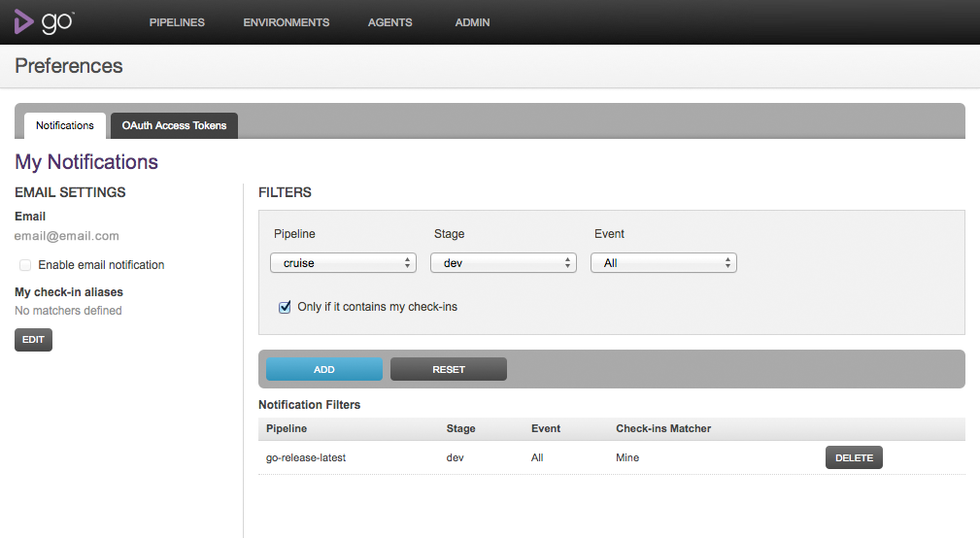Image resolution: width=980 pixels, height=538 pixels.
Task: Edit my check-in aliases
Action: (33, 340)
